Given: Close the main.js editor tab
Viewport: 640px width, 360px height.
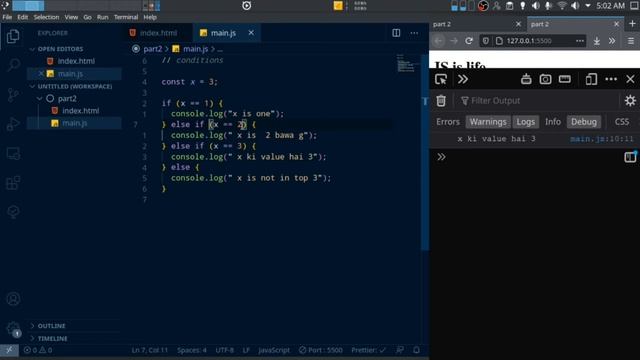Looking at the screenshot, I should pos(251,33).
